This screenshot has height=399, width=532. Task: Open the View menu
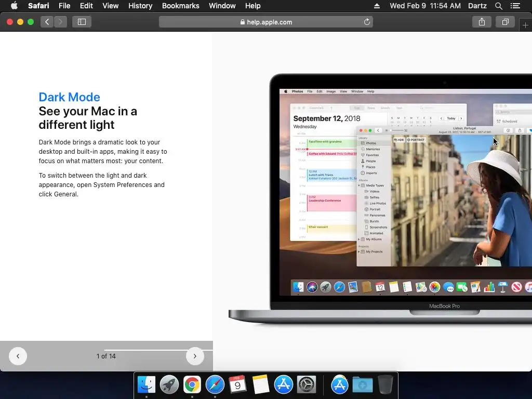point(111,6)
